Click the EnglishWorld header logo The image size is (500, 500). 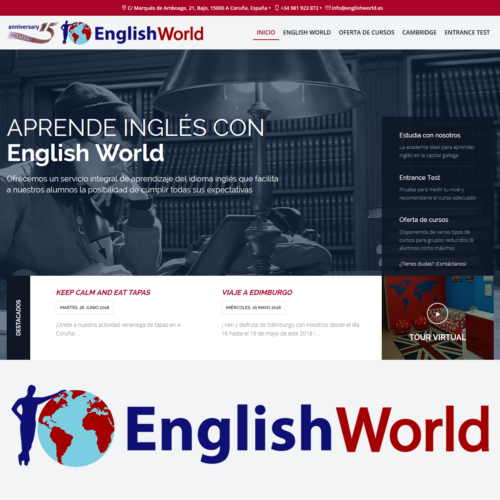(132, 33)
